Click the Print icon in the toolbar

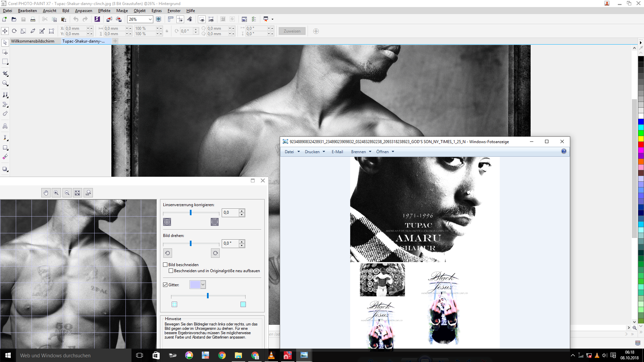point(33,19)
